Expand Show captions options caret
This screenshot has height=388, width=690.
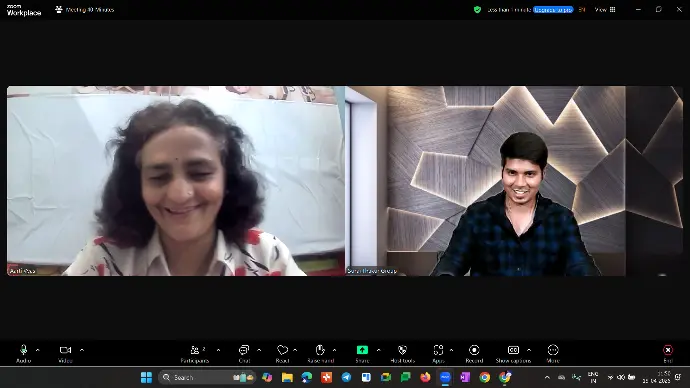(529, 350)
